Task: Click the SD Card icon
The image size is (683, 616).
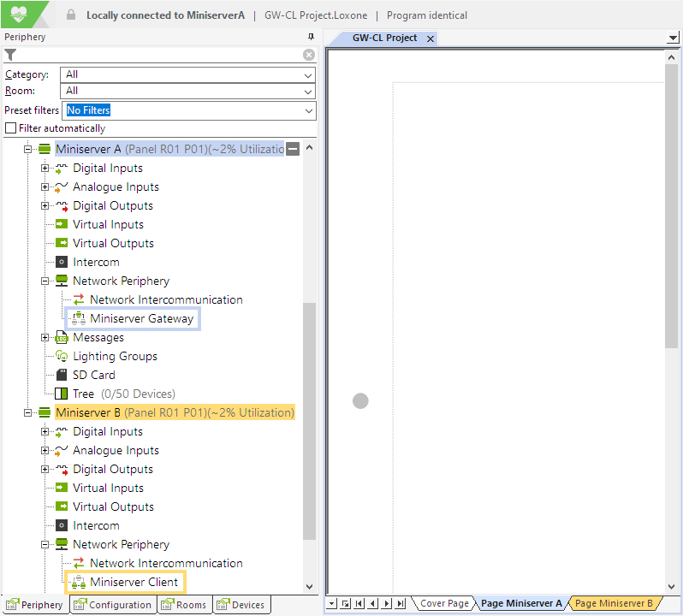Action: pyautogui.click(x=62, y=375)
